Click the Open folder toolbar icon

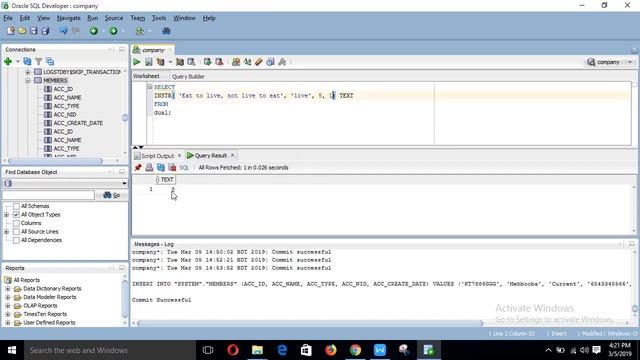pyautogui.click(x=22, y=31)
